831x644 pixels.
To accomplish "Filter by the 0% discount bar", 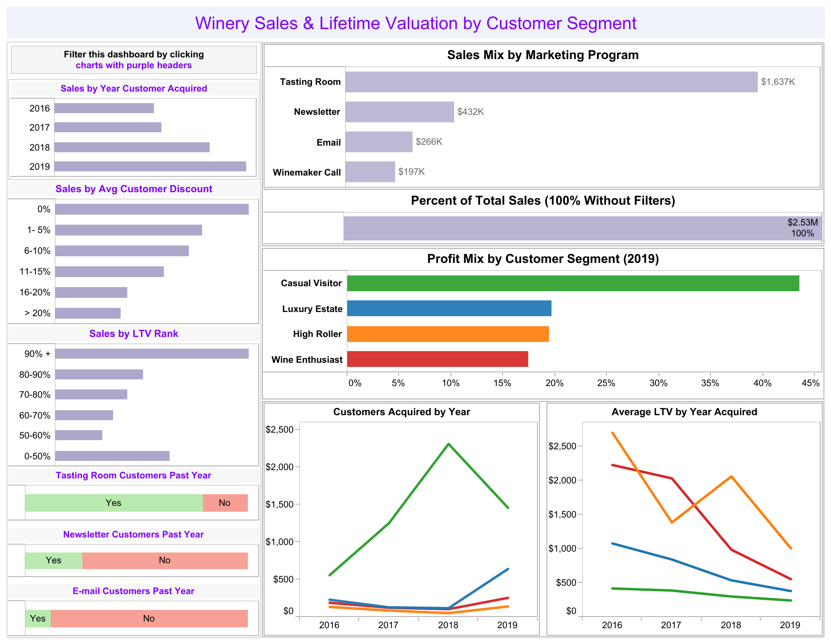I will [152, 209].
